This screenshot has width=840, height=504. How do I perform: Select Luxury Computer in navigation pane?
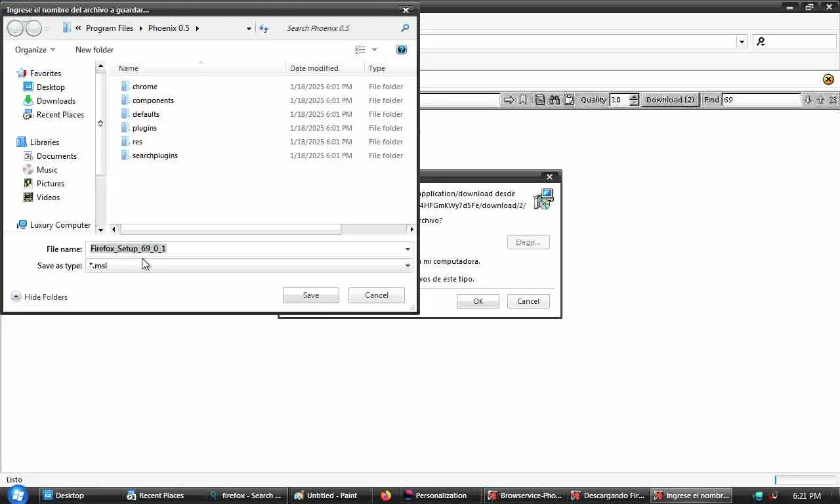[x=60, y=225]
